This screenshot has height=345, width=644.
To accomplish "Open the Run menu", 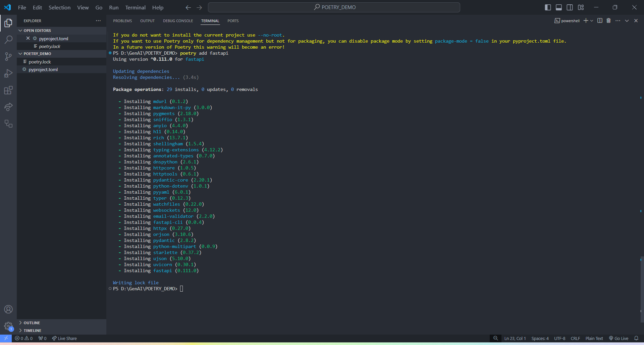I will click(114, 7).
